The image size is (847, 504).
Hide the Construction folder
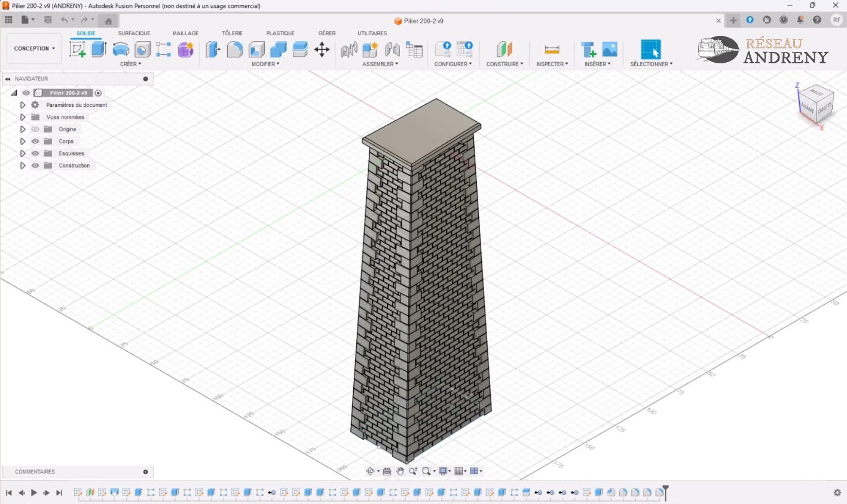(x=35, y=165)
